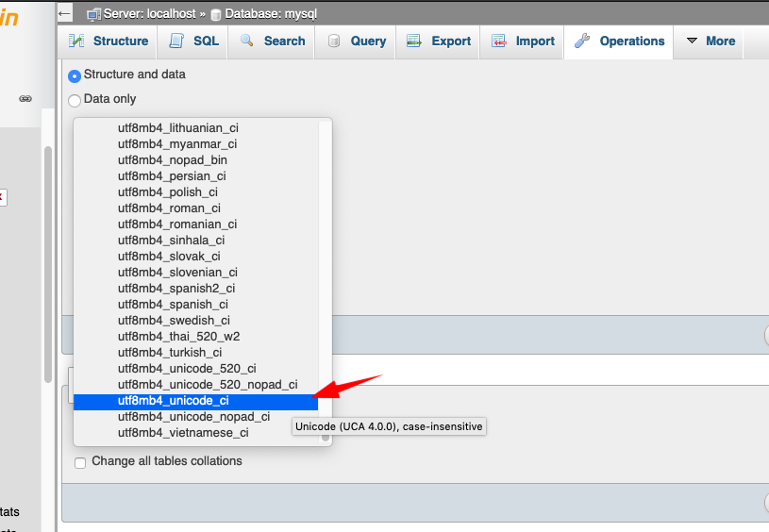
Task: Choose utf8mb4_thai_520_w2 collation
Action: [195, 337]
